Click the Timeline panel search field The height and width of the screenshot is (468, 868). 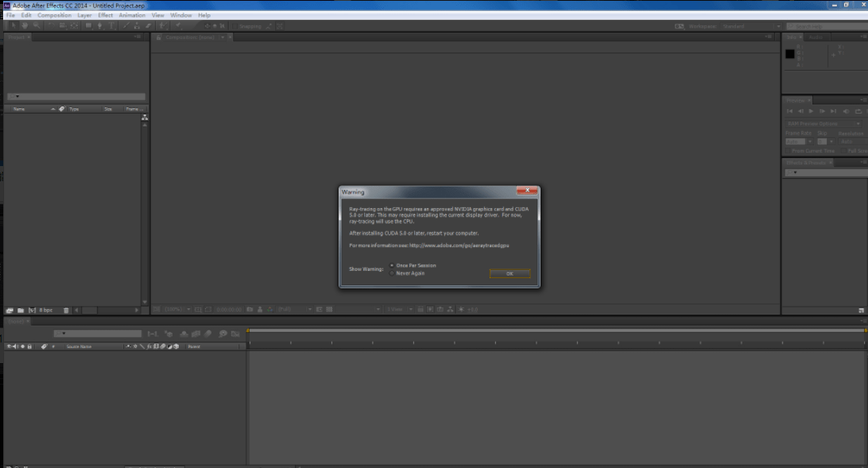(98, 334)
